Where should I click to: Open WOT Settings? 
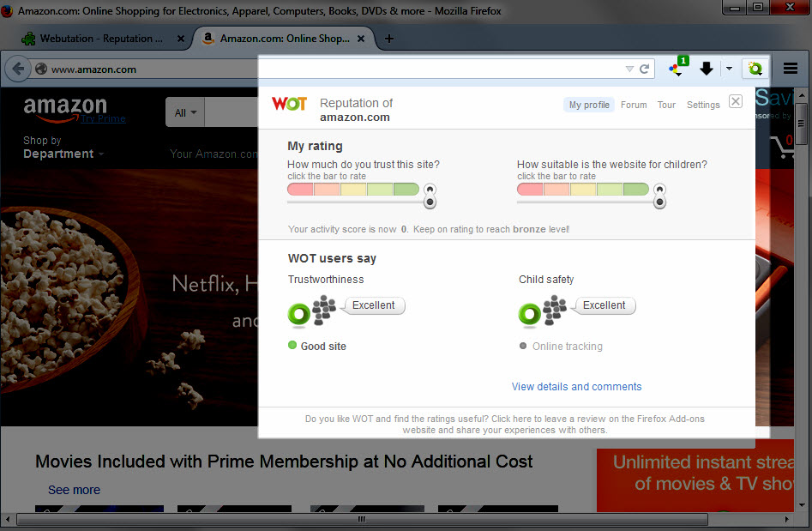(703, 105)
